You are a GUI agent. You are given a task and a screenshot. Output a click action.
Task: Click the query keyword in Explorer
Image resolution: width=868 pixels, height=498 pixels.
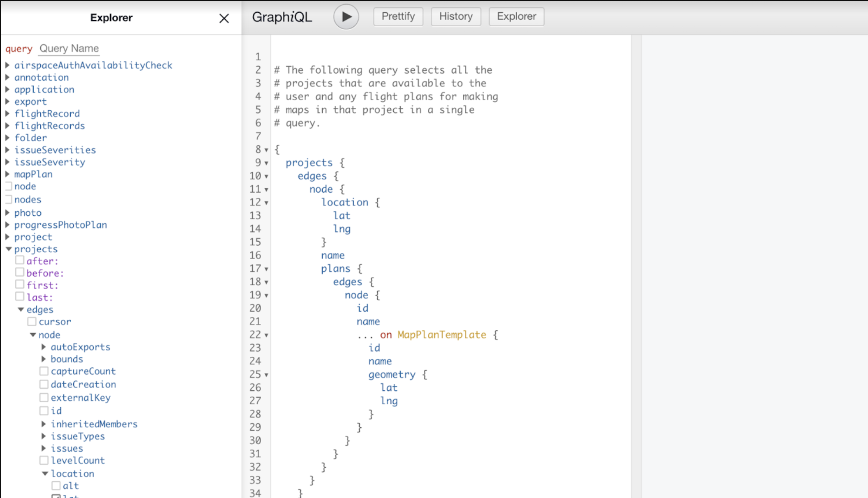(19, 49)
